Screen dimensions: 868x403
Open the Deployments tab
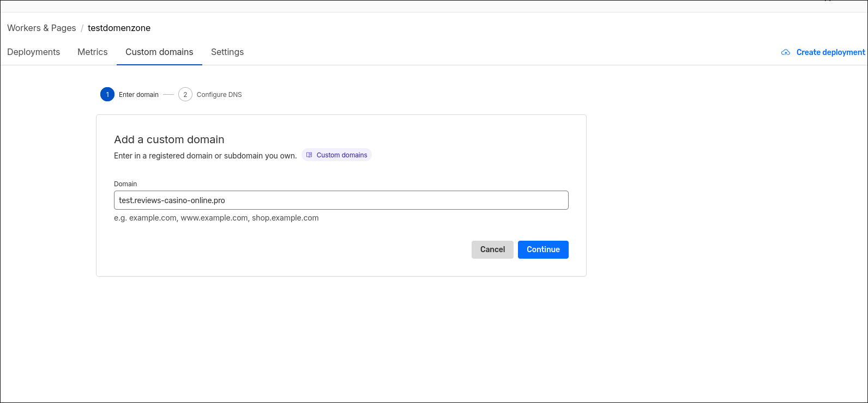pos(34,52)
